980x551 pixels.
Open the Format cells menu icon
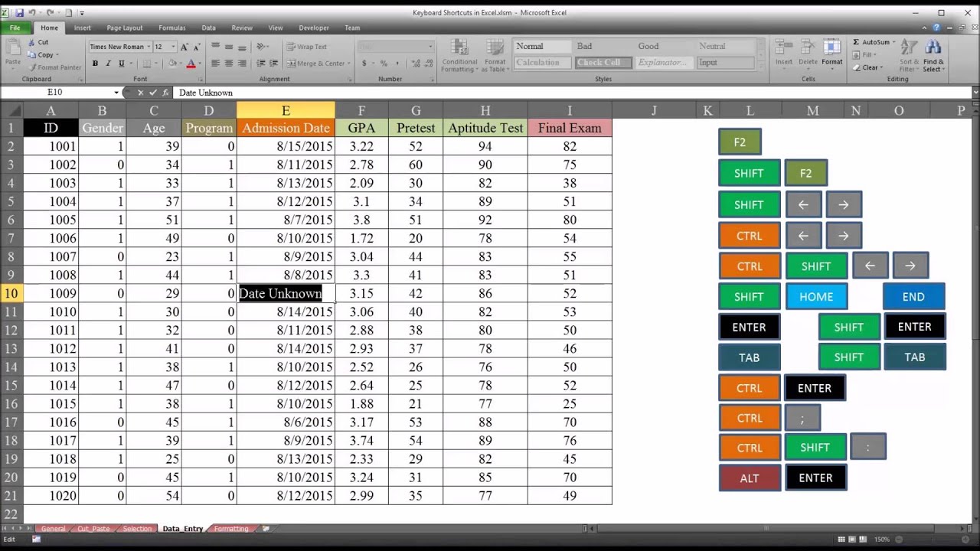click(832, 47)
